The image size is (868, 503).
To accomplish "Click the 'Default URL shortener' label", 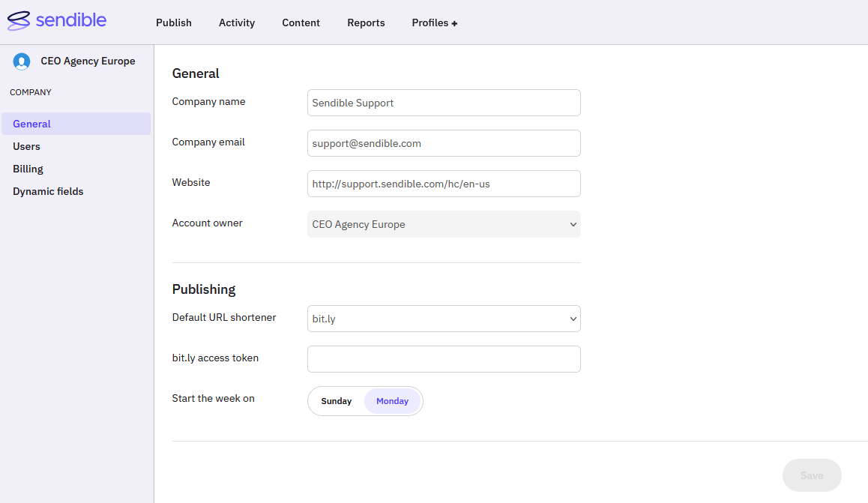I will 224,318.
